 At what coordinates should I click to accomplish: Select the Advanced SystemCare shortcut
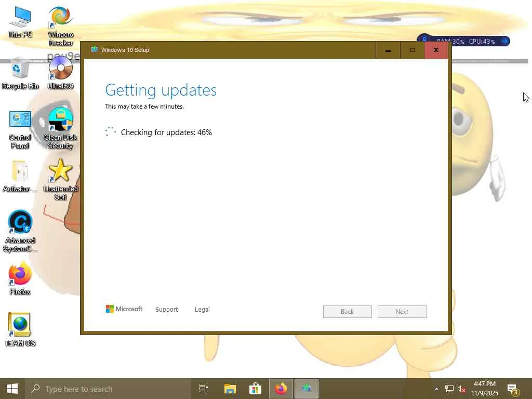[x=20, y=231]
